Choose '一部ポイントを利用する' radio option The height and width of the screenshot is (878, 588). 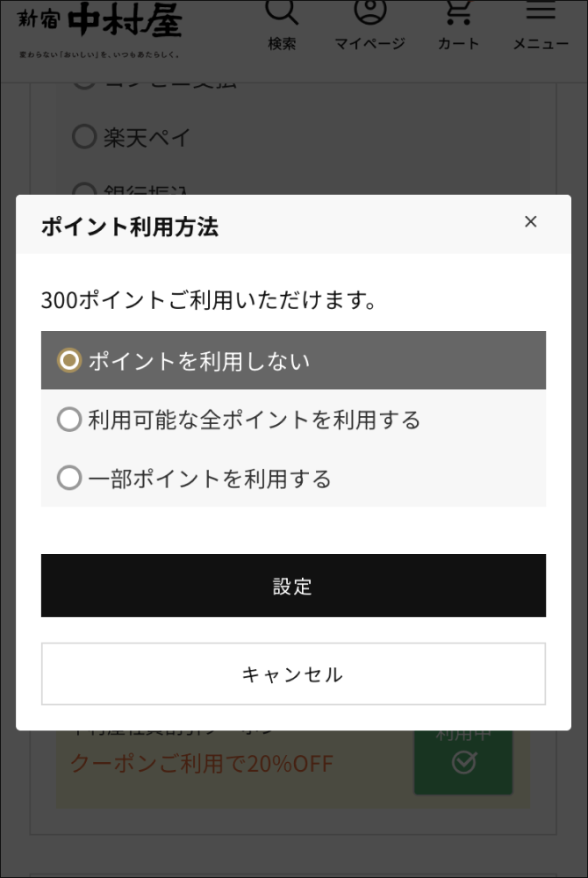(69, 479)
